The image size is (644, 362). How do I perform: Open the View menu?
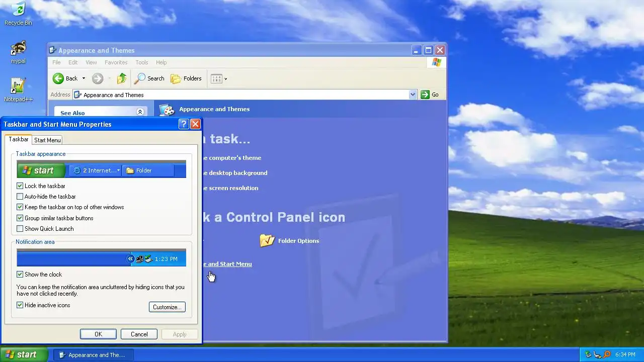click(91, 62)
